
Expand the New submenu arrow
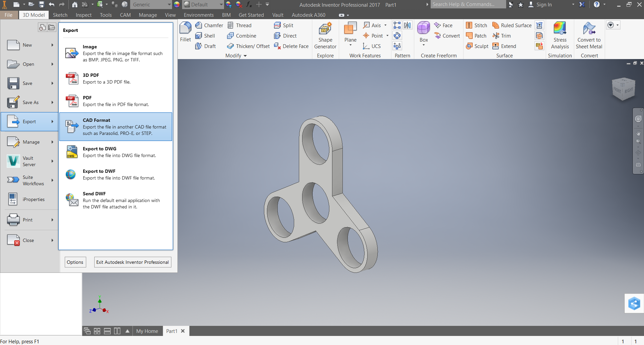52,45
